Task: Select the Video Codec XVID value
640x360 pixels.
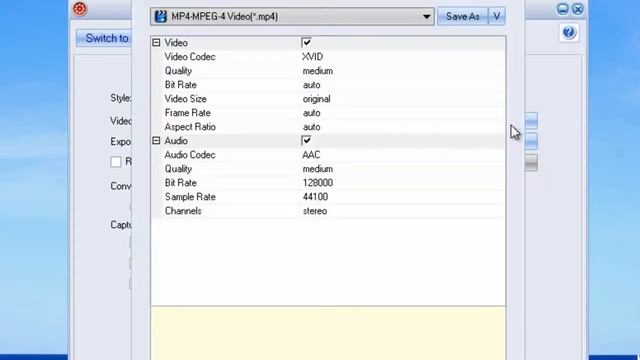Action: 313,57
